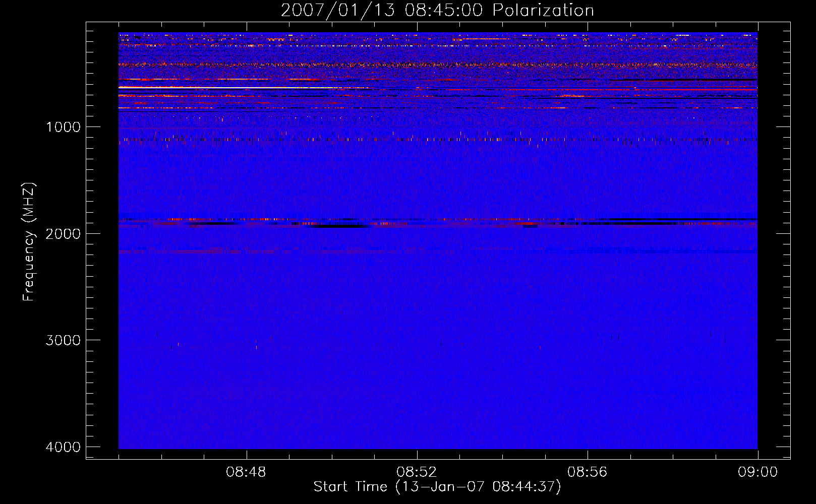Click the "Frequency (MHZ)" axis title
This screenshot has width=816, height=504.
(x=29, y=242)
